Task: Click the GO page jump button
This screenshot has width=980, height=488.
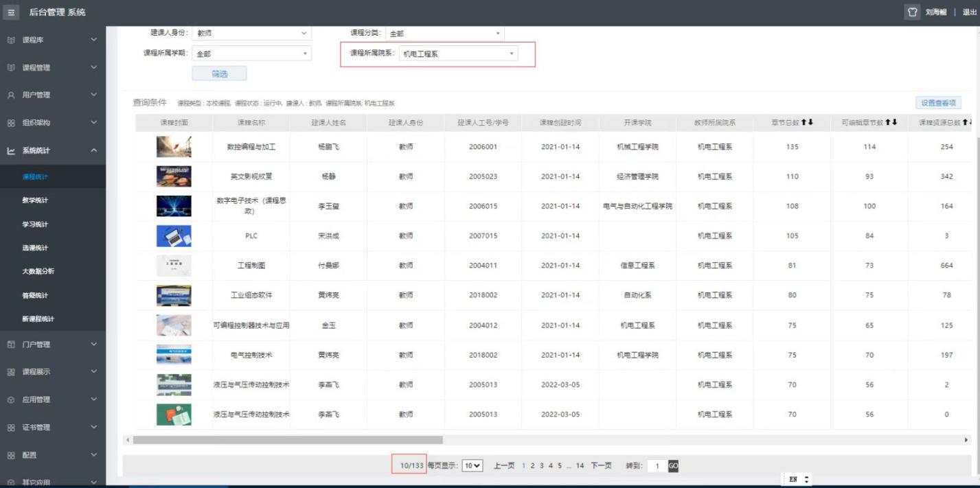Action: pyautogui.click(x=673, y=466)
